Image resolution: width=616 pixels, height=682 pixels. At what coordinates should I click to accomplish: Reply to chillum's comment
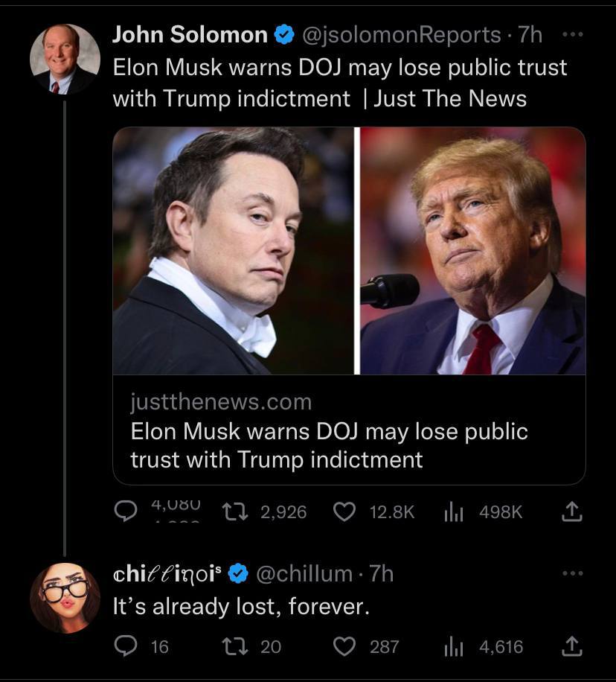coord(123,647)
